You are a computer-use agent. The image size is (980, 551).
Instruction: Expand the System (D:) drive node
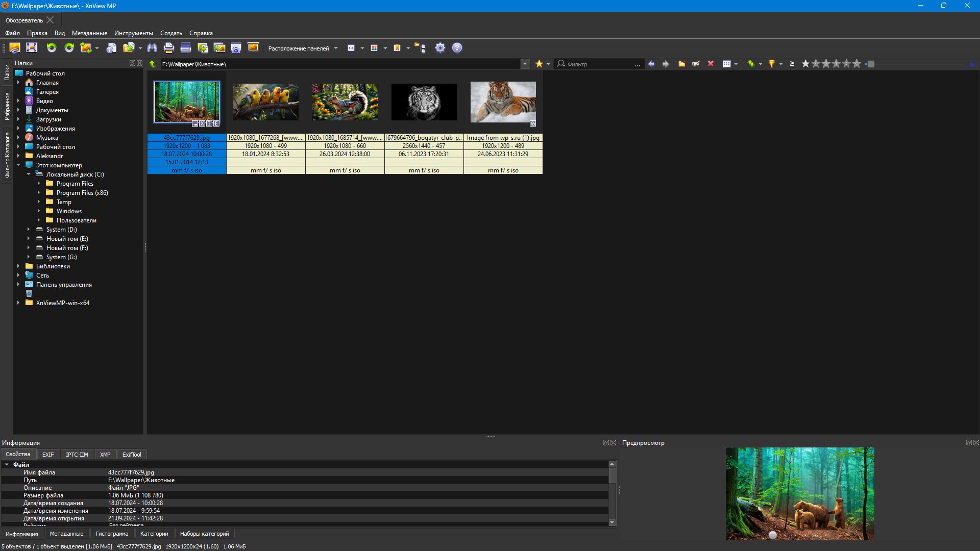[29, 230]
